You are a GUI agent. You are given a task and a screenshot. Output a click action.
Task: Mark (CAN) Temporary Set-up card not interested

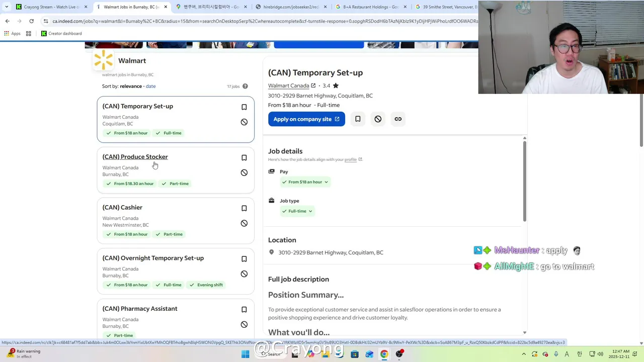tap(244, 122)
